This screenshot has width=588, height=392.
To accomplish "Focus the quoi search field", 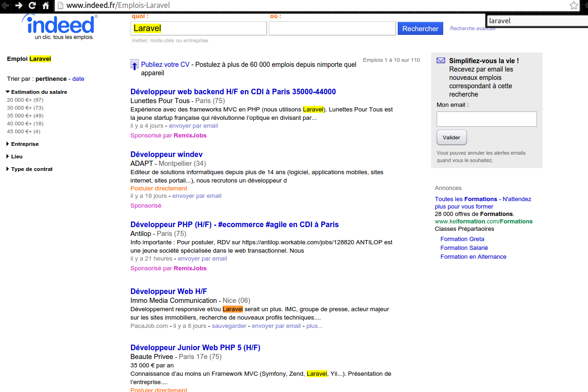I will [x=199, y=28].
